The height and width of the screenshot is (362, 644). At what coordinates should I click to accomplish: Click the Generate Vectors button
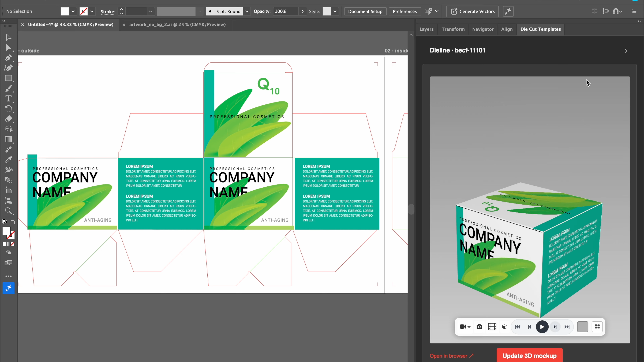pos(472,12)
